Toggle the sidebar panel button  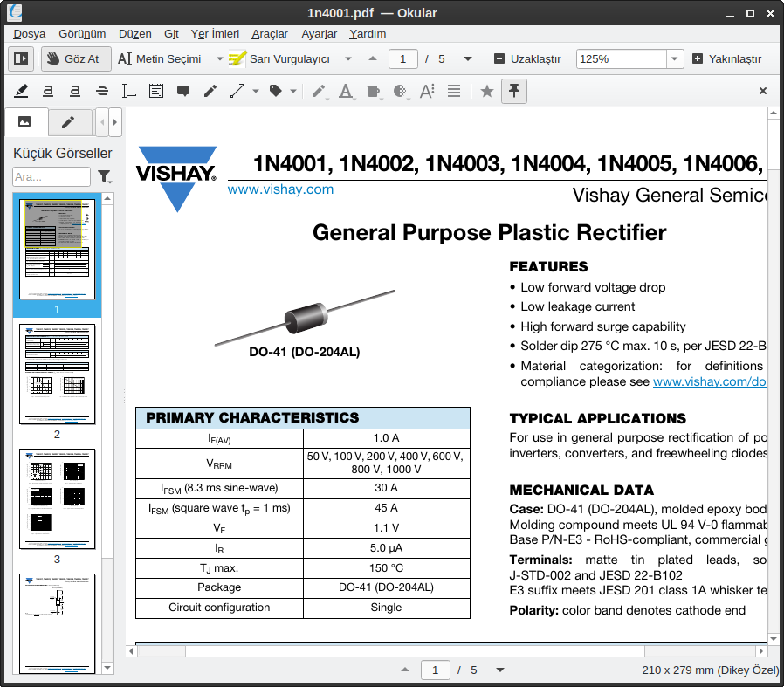click(x=21, y=58)
